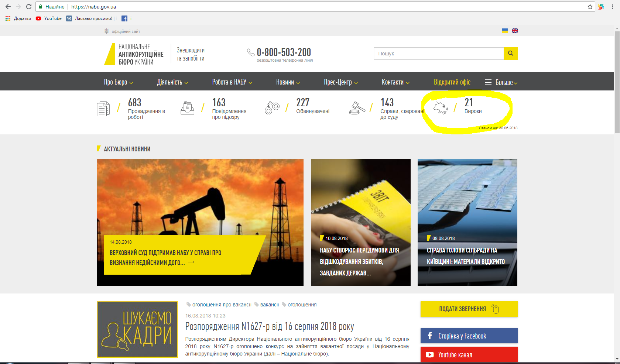Select the Ukrainian flag language icon
This screenshot has width=620, height=364.
[505, 31]
